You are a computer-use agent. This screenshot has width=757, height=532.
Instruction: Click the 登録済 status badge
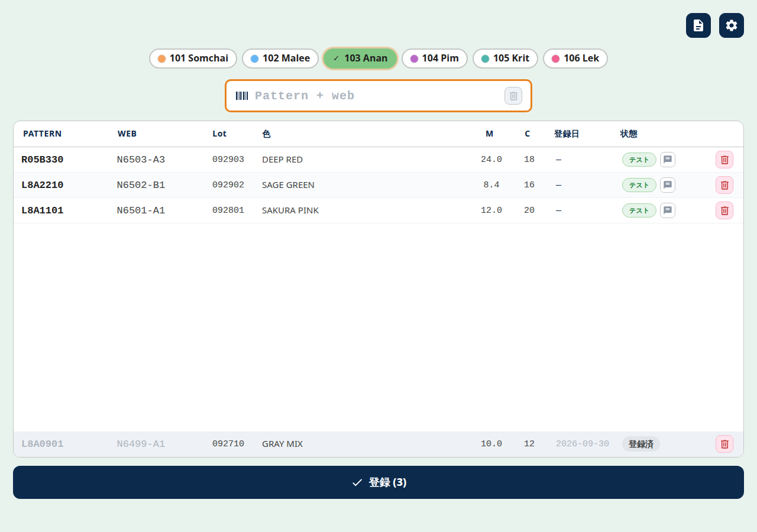[x=640, y=444]
